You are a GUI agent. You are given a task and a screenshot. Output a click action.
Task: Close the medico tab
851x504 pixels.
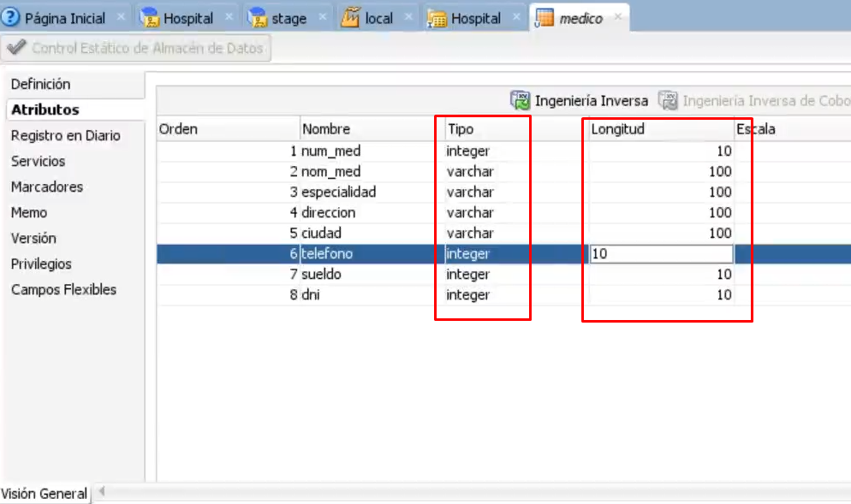617,17
